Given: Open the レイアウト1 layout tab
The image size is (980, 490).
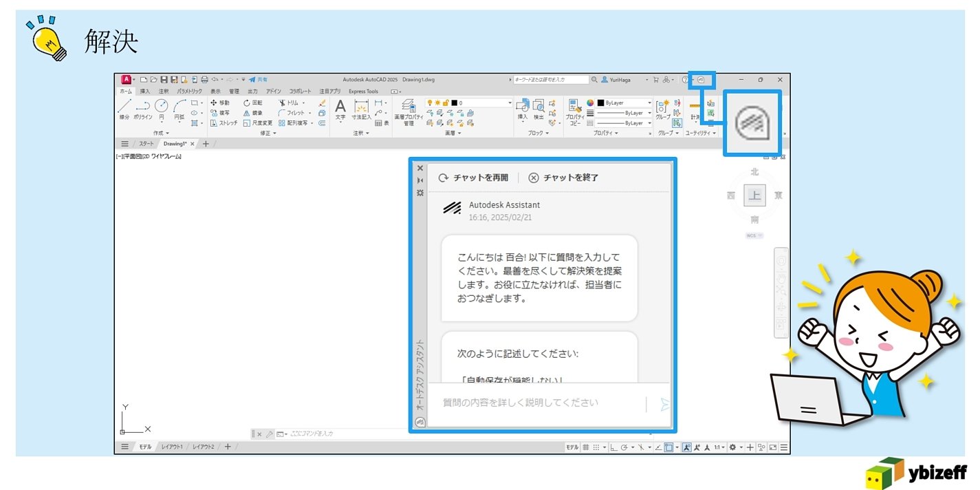Looking at the screenshot, I should 172,447.
